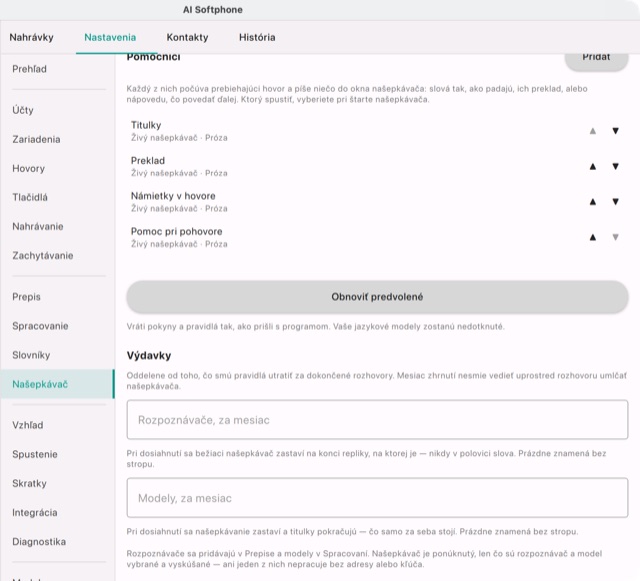Move Pomoc pri pohovore down arrow
This screenshot has width=640, height=581.
(616, 237)
